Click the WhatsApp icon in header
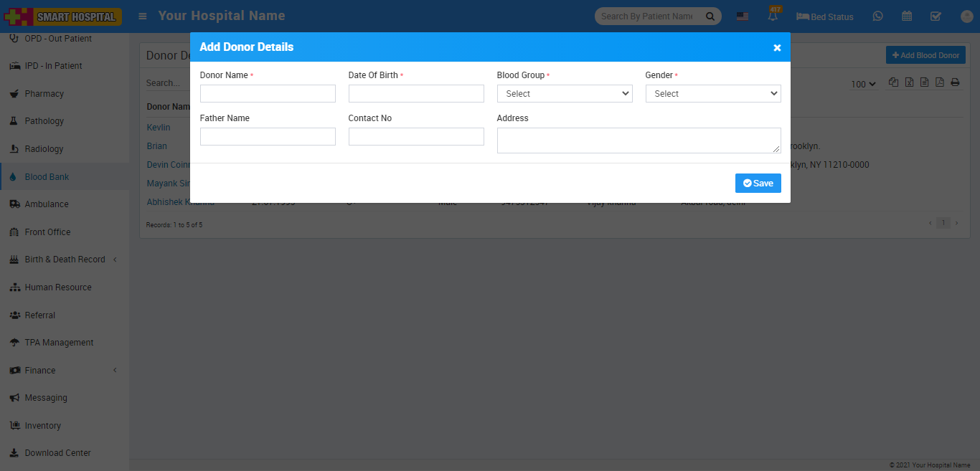 pos(877,16)
